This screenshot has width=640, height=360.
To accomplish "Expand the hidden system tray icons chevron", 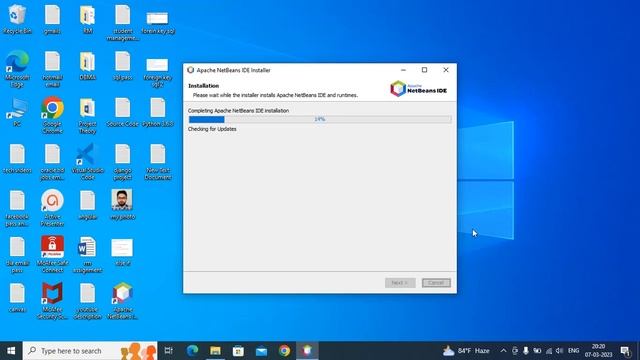I will coord(503,351).
